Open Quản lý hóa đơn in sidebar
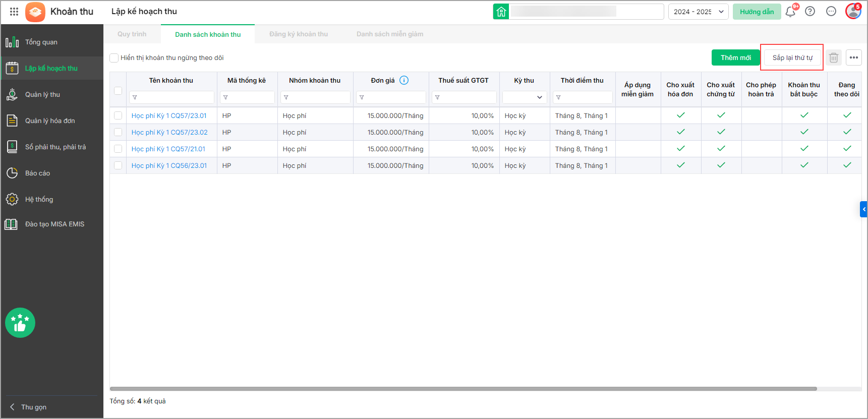Screen dimensions: 868x419 50,121
